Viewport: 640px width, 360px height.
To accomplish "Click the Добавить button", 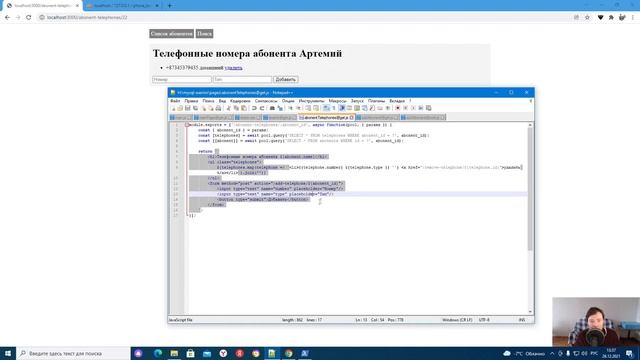I will (286, 79).
